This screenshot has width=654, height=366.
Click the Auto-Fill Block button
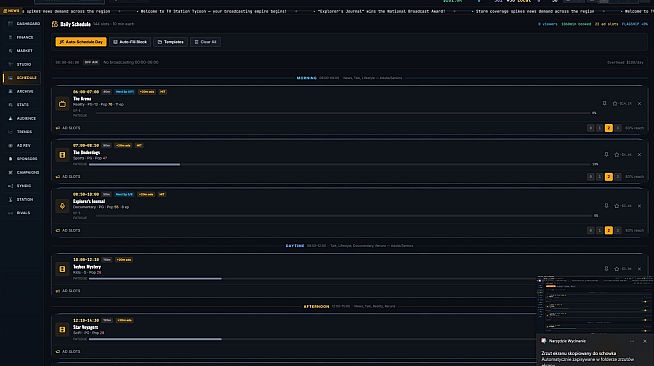click(130, 42)
